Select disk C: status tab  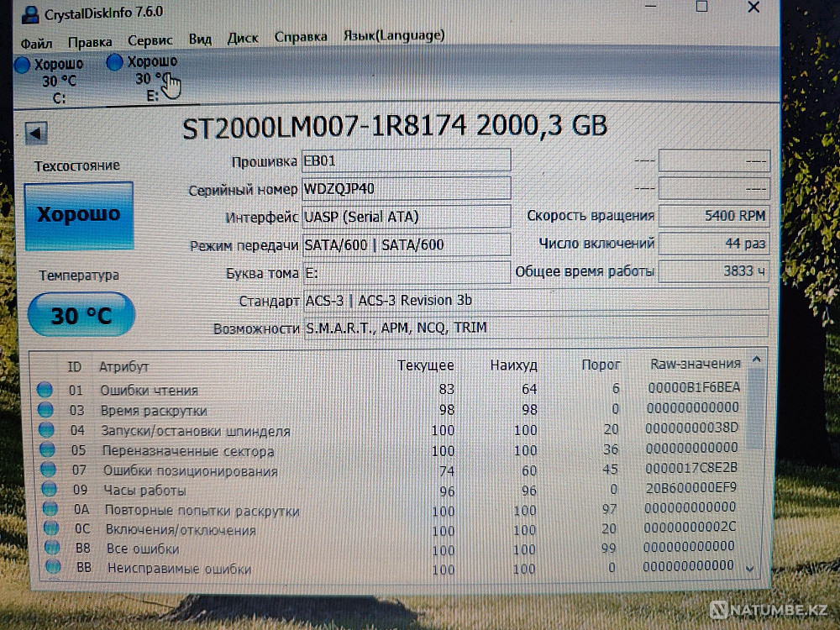52,81
